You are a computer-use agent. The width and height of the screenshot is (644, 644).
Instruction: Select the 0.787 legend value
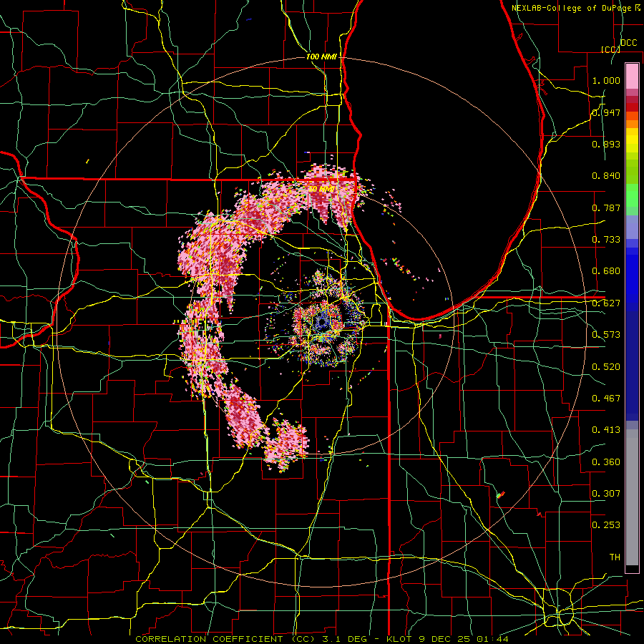[606, 208]
